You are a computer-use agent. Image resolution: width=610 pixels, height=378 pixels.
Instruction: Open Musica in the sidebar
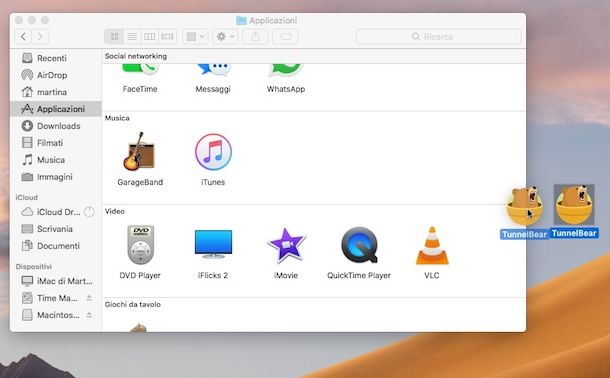tap(56, 160)
